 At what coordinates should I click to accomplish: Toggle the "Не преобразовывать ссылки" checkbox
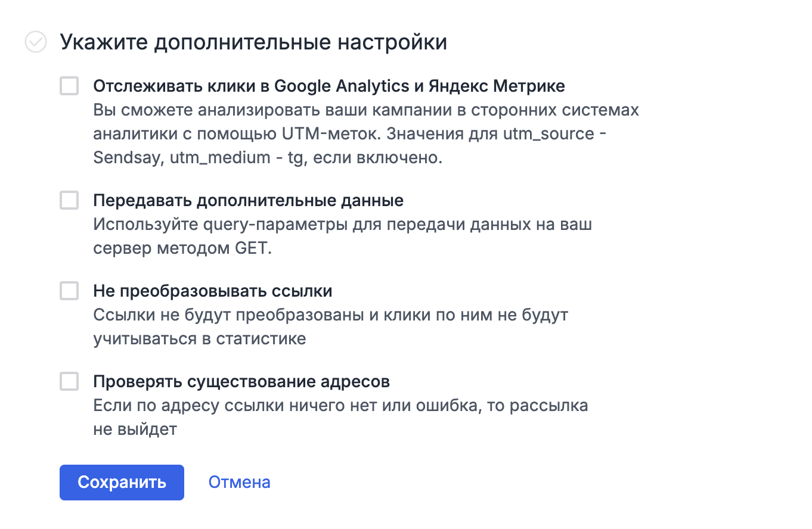point(69,291)
